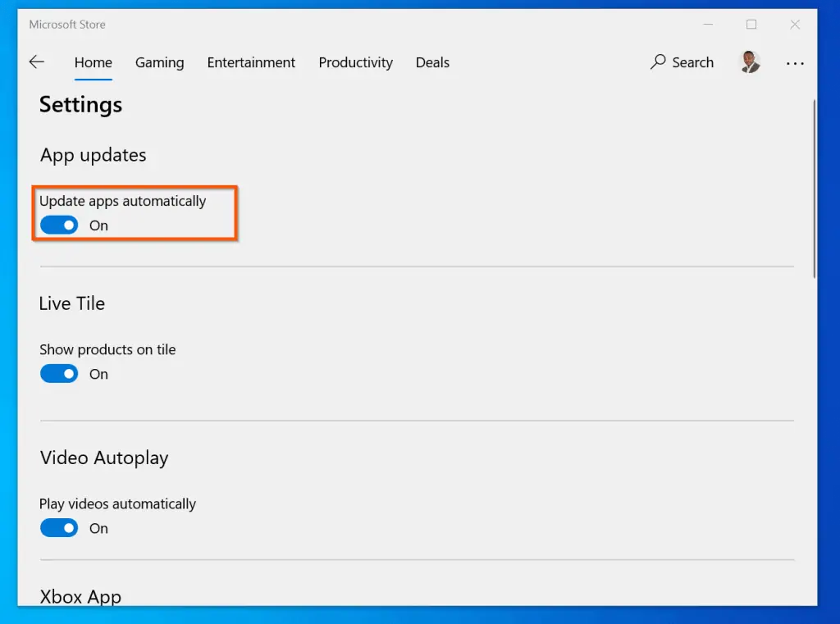Image resolution: width=840 pixels, height=624 pixels.
Task: Click the Settings page heading
Action: point(80,105)
